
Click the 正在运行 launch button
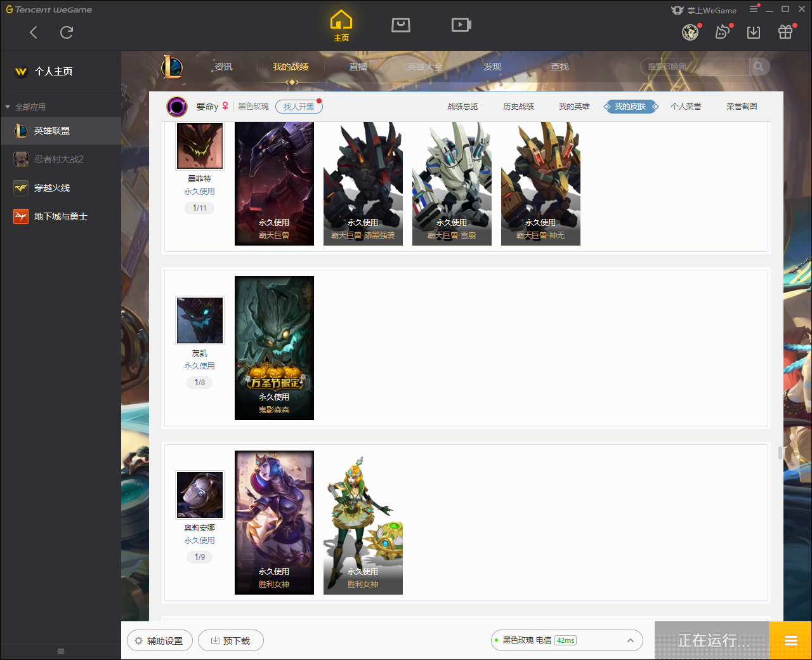pos(712,640)
